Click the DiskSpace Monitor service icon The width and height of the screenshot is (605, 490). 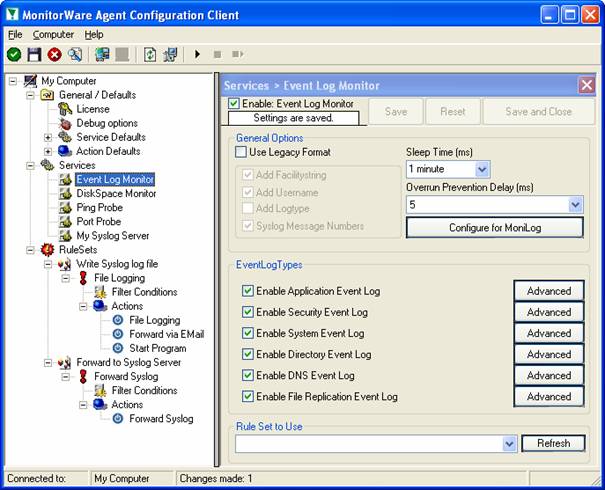[x=65, y=194]
